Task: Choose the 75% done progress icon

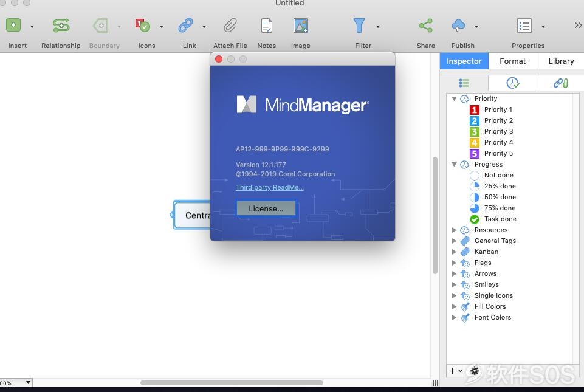Action: (x=475, y=208)
